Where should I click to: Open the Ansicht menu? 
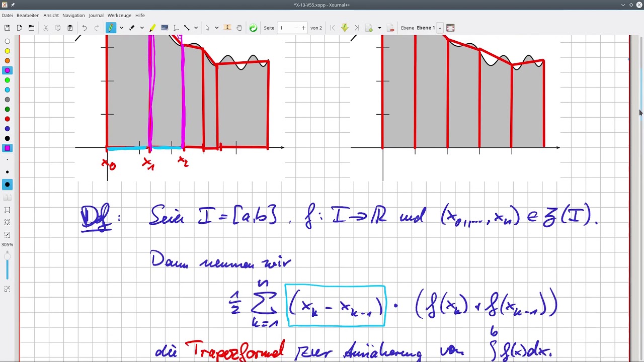tap(51, 16)
